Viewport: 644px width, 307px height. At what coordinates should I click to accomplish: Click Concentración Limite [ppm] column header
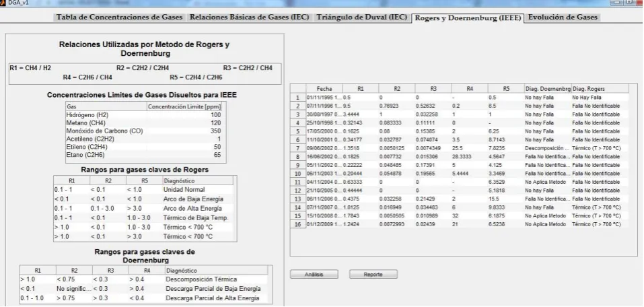pyautogui.click(x=184, y=106)
